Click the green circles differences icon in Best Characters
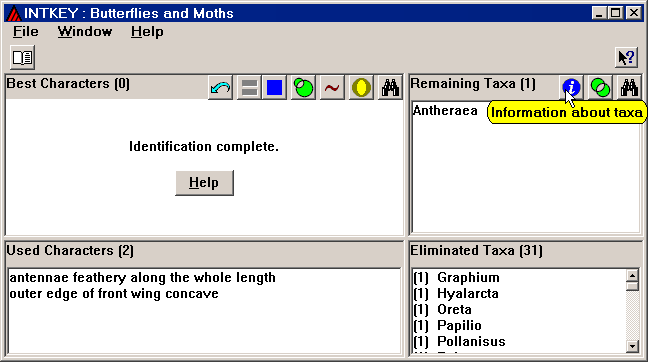 pos(303,88)
